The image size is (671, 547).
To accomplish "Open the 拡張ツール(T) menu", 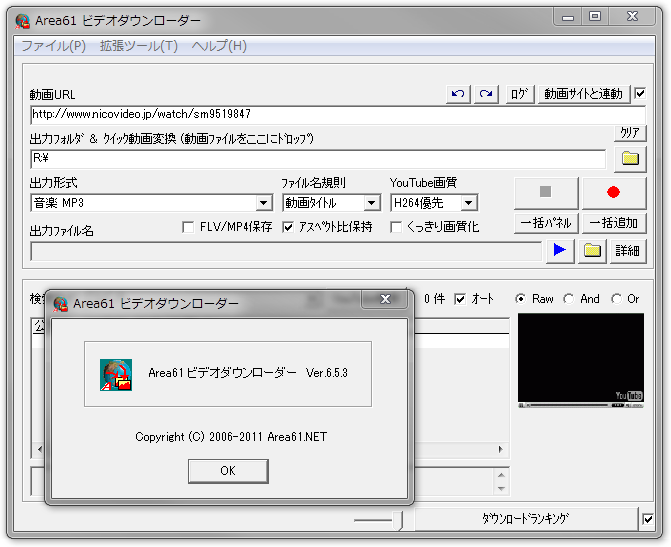I will (x=139, y=46).
